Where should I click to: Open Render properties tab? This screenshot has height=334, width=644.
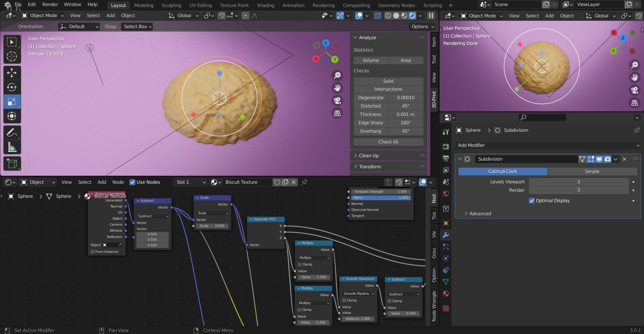(x=446, y=147)
